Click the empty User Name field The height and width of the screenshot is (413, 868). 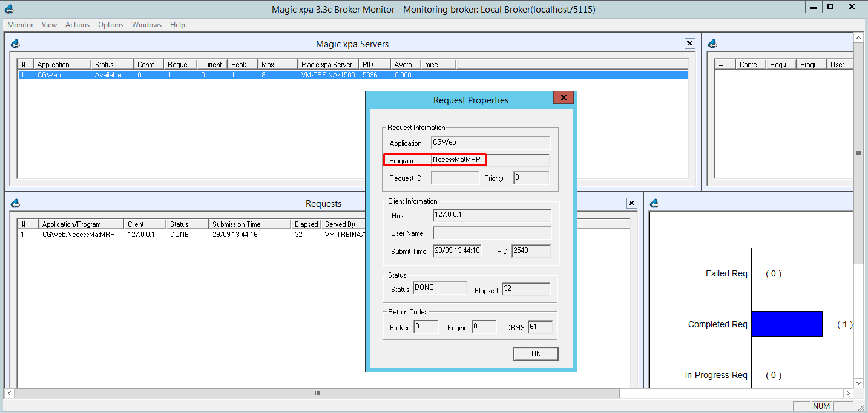click(492, 233)
